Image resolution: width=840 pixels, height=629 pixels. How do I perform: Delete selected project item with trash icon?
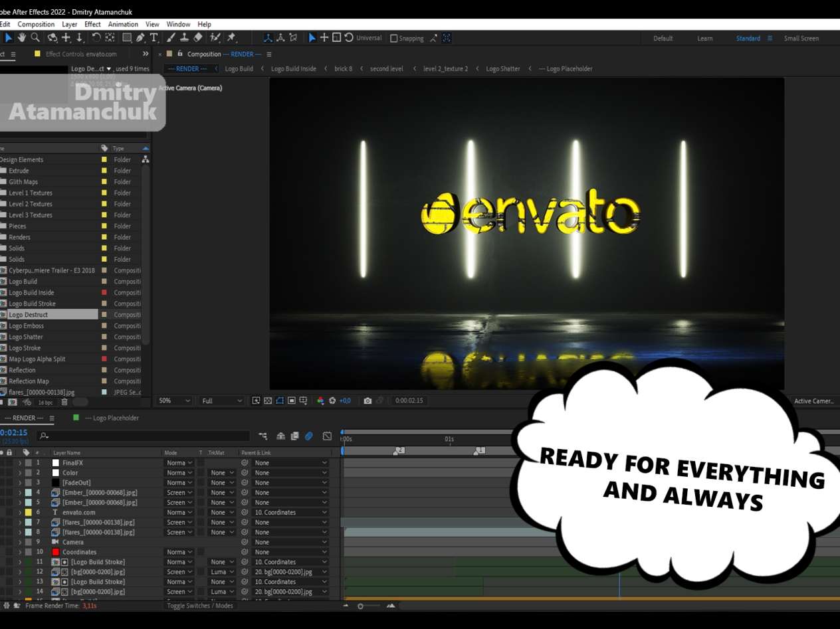pyautogui.click(x=64, y=403)
